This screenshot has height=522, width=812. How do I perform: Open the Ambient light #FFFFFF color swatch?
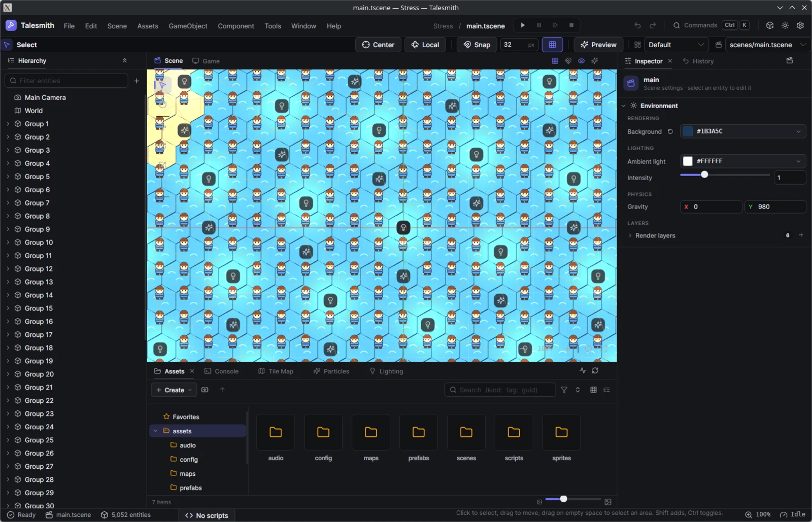[x=688, y=161]
